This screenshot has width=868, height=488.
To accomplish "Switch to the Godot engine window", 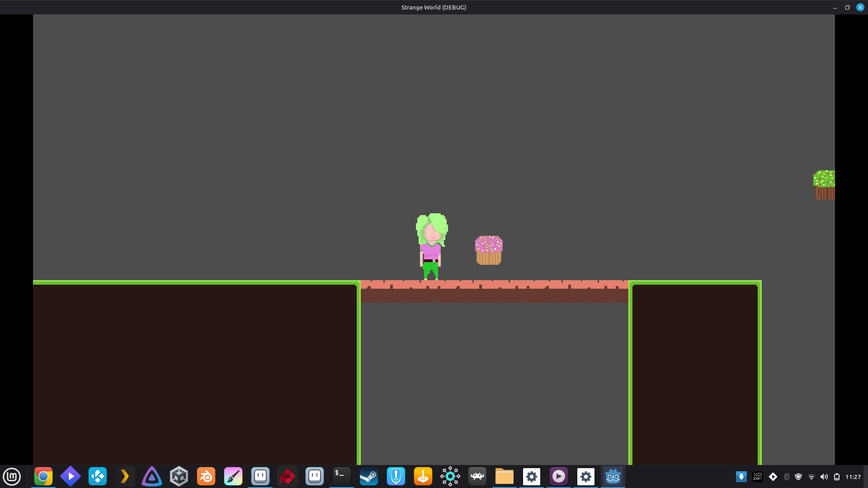I will click(613, 477).
